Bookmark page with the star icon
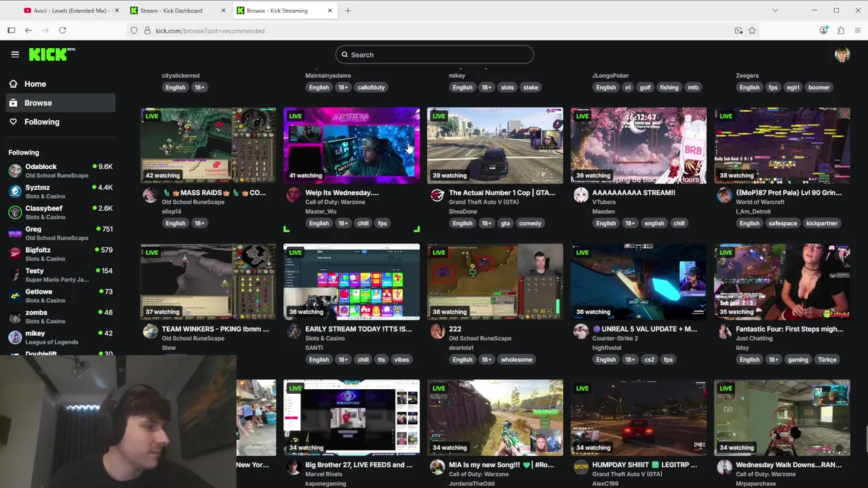This screenshot has width=868, height=488. (x=752, y=30)
